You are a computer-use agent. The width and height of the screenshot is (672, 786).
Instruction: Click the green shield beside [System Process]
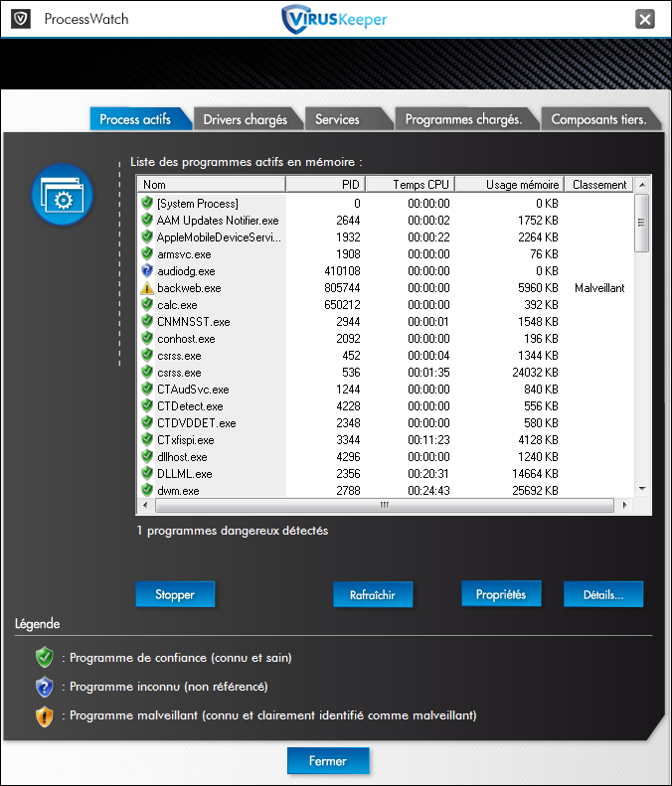click(147, 204)
